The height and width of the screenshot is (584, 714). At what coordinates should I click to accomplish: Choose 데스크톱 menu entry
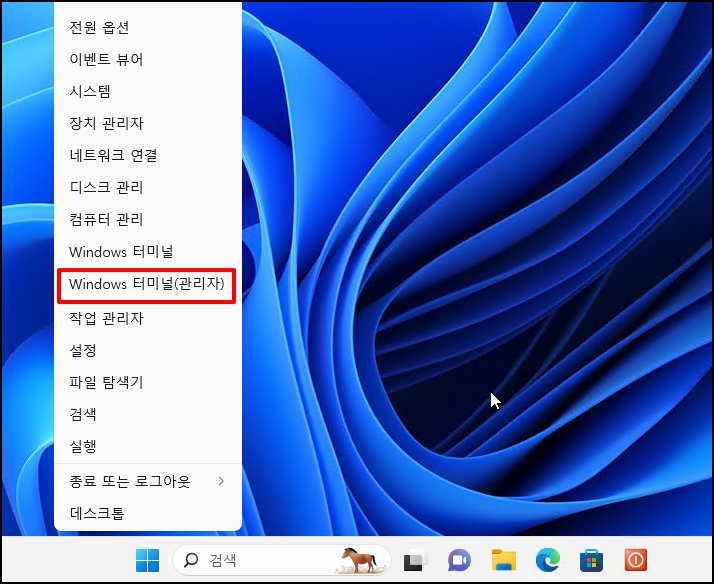point(148,513)
